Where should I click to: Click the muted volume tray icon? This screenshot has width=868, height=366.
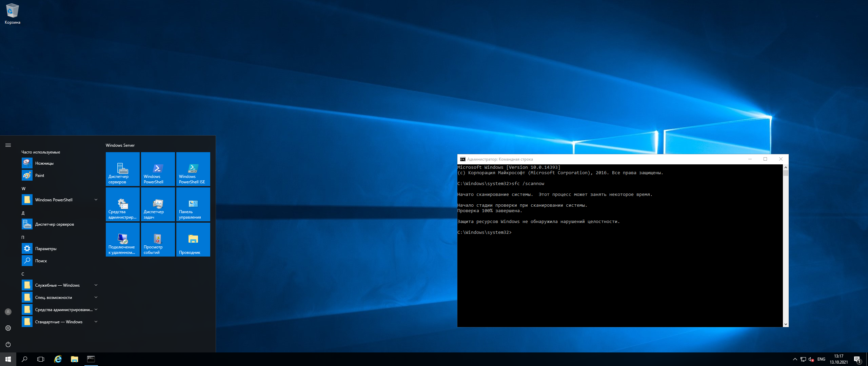tap(811, 360)
